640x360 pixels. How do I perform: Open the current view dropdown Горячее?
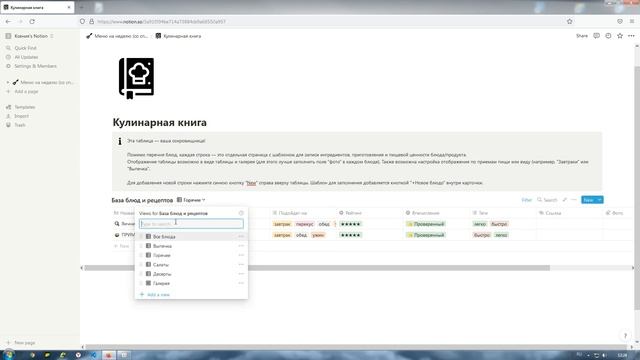191,200
